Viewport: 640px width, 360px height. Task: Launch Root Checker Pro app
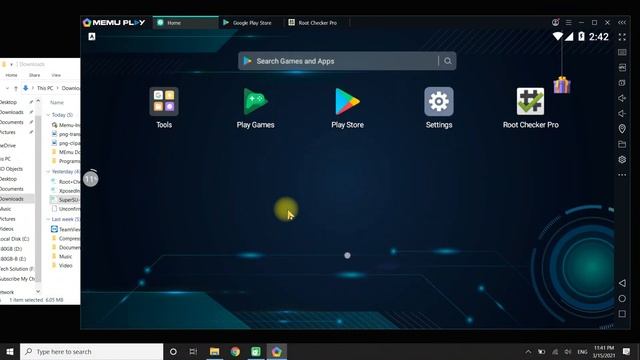point(530,101)
